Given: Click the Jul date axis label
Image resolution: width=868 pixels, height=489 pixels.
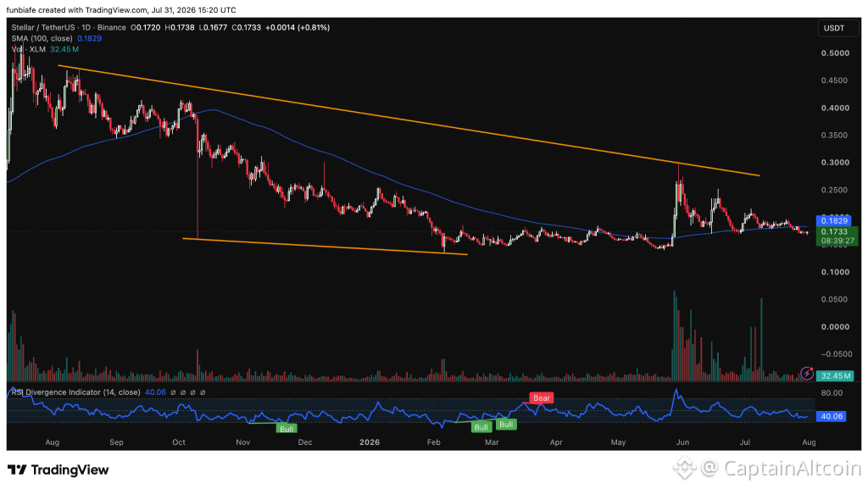Looking at the screenshot, I should tap(744, 442).
